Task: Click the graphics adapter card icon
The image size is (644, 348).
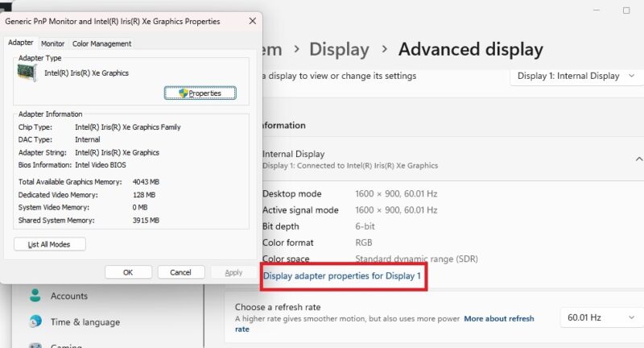Action: [x=27, y=73]
